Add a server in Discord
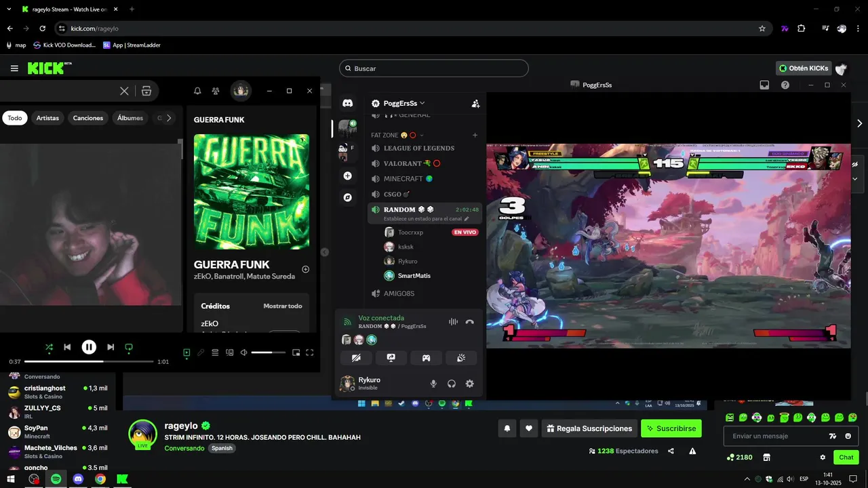Screen dimensions: 868x488 (x=347, y=176)
